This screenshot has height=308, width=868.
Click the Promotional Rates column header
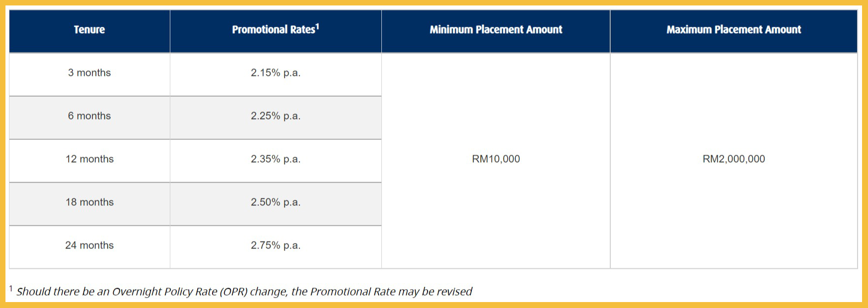pyautogui.click(x=276, y=30)
